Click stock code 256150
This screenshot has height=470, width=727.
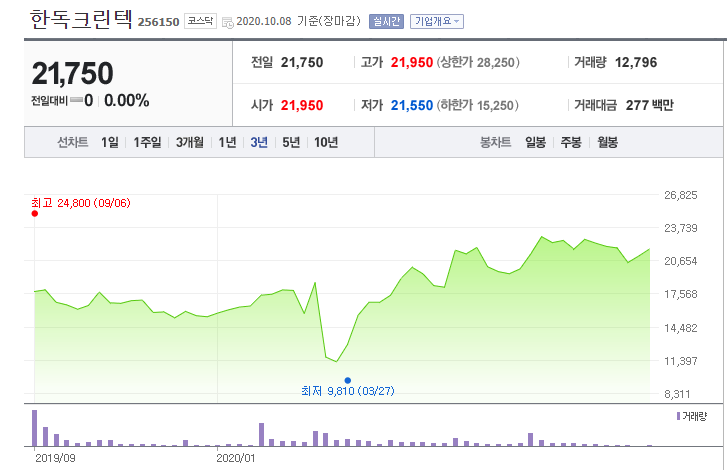pos(159,22)
